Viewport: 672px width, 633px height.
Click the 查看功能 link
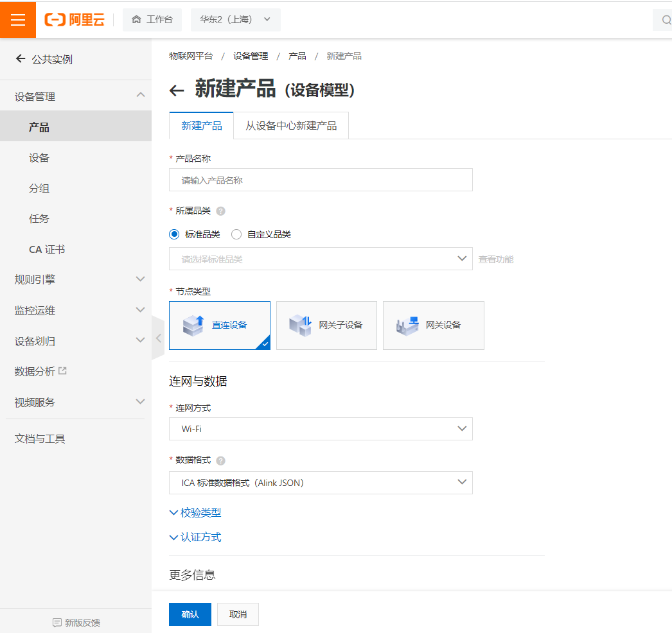pyautogui.click(x=496, y=259)
